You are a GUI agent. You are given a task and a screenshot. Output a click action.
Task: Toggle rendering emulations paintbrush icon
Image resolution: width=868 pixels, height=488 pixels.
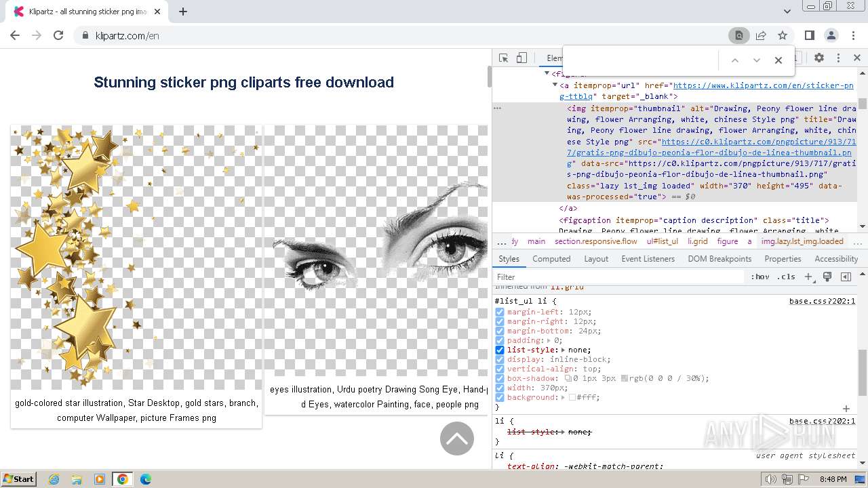[827, 277]
